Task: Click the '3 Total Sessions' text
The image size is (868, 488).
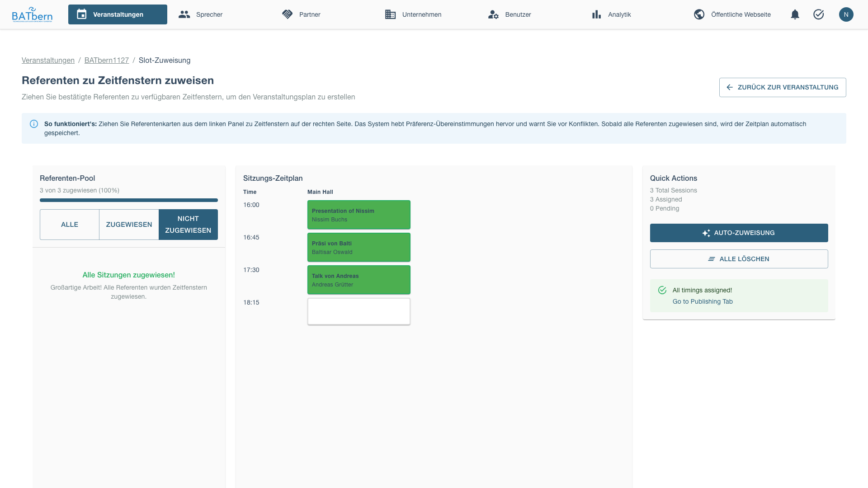Action: [x=674, y=190]
